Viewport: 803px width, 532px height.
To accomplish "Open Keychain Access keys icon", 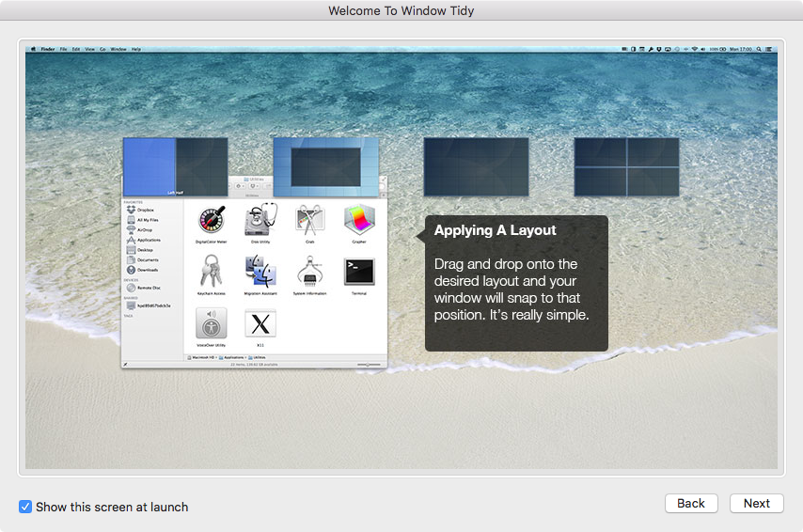I will pyautogui.click(x=211, y=272).
